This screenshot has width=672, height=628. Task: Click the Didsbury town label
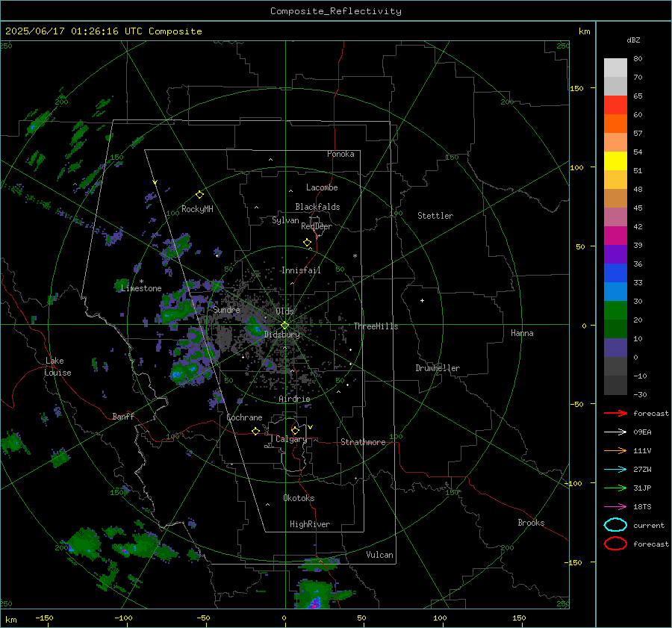pyautogui.click(x=282, y=335)
